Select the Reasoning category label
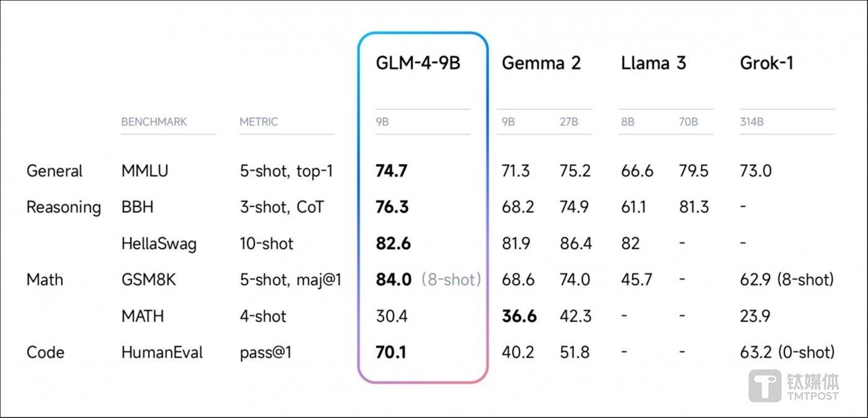The image size is (868, 418). click(x=63, y=207)
